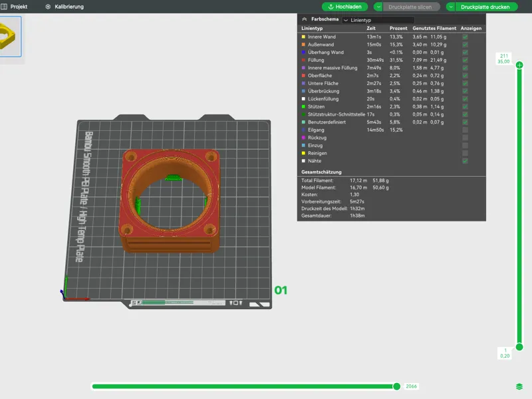Viewport: 532px width, 399px height.
Task: Click the Hochladen button
Action: click(x=344, y=7)
